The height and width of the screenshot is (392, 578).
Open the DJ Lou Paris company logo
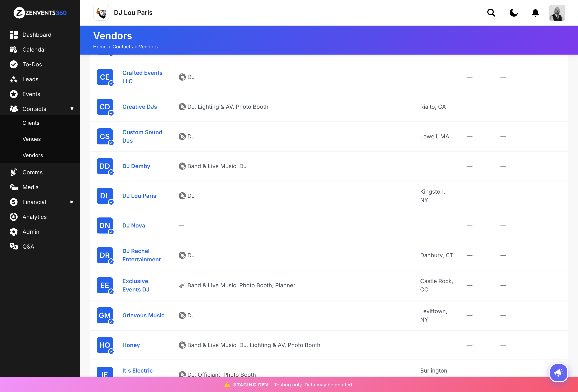(x=101, y=13)
